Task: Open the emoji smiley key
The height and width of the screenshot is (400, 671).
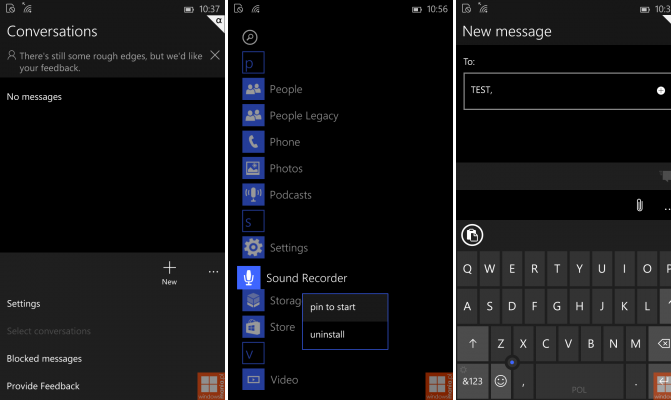Action: pyautogui.click(x=501, y=381)
